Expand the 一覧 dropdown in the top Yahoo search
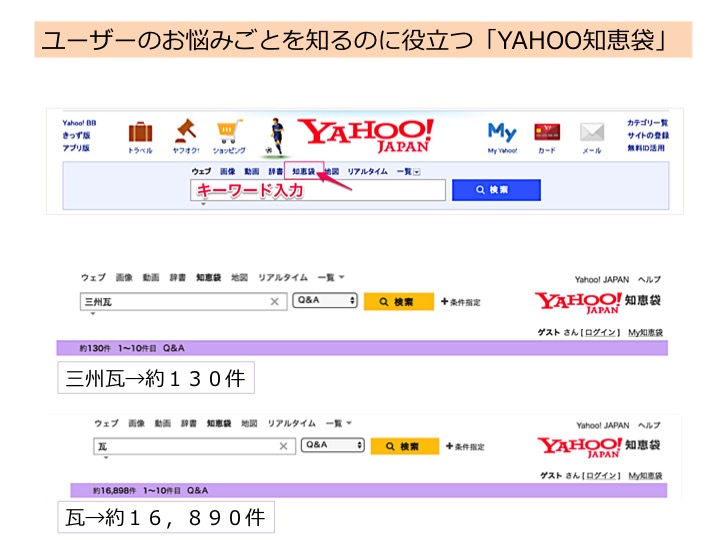 coord(408,172)
